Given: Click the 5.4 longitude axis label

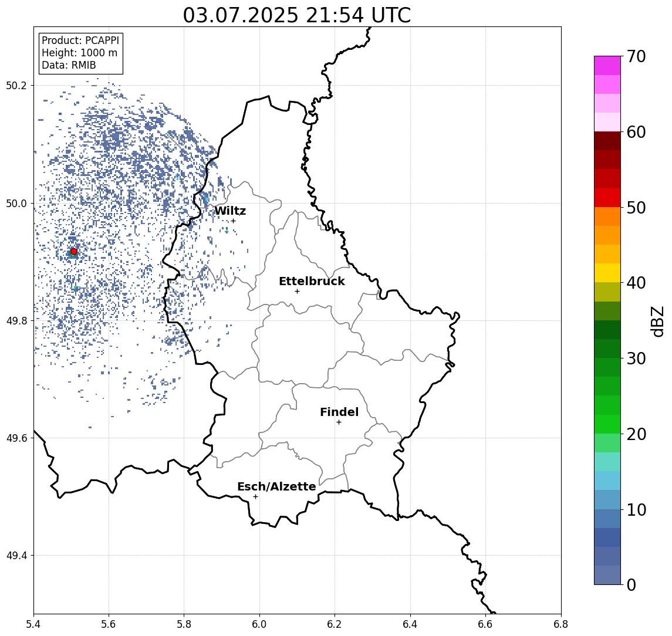Looking at the screenshot, I should tap(33, 624).
